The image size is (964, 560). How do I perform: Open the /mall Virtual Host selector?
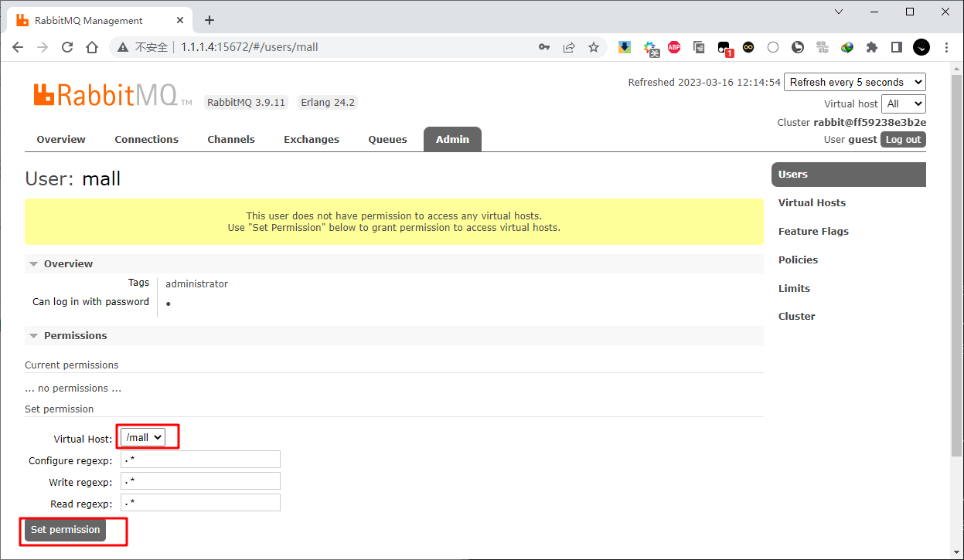point(143,438)
